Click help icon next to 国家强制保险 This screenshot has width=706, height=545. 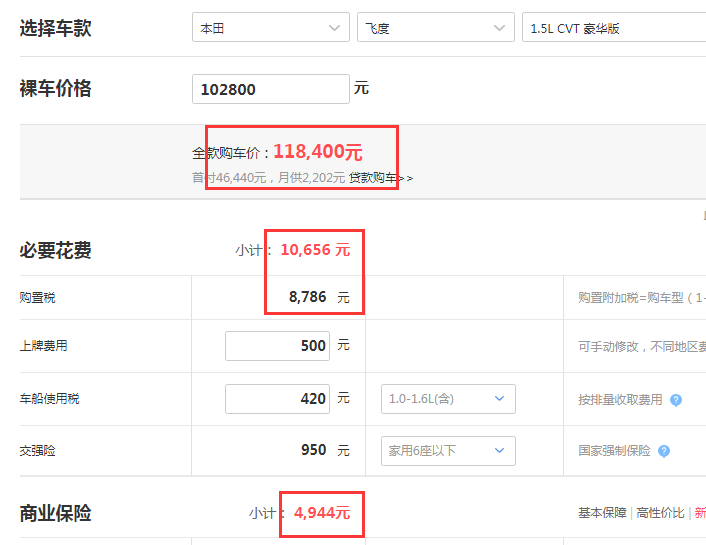click(664, 451)
